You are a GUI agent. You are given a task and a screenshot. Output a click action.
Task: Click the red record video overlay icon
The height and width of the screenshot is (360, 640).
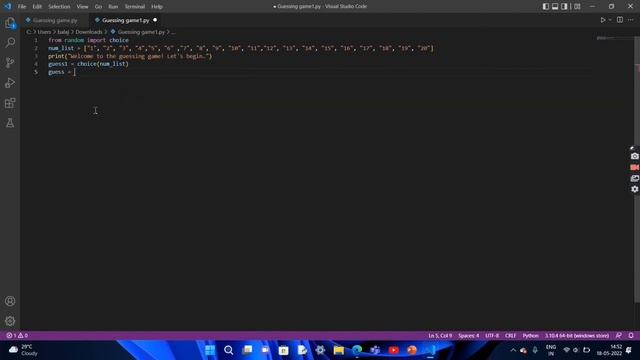[x=634, y=167]
